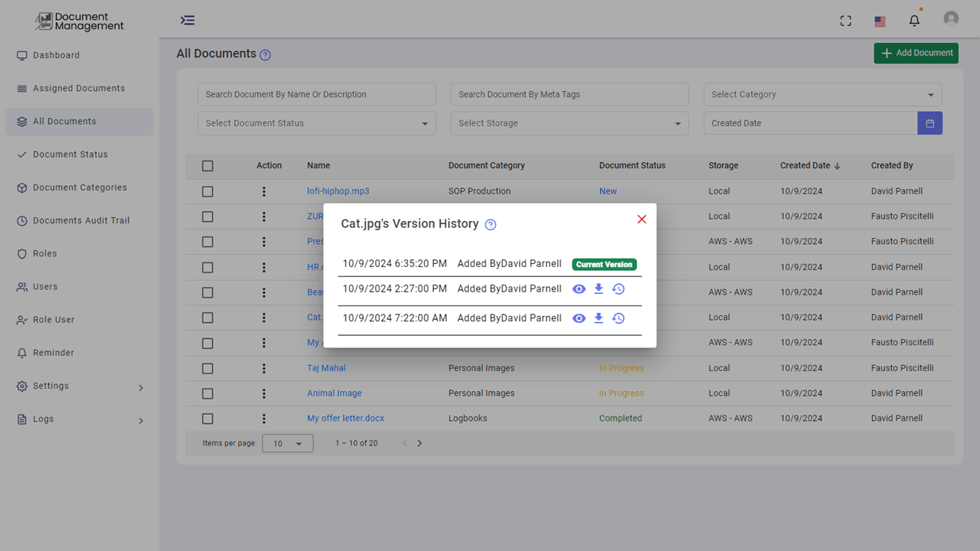Tick the checkbox beside Taj Mahal row
Image resolution: width=980 pixels, height=551 pixels.
(207, 368)
